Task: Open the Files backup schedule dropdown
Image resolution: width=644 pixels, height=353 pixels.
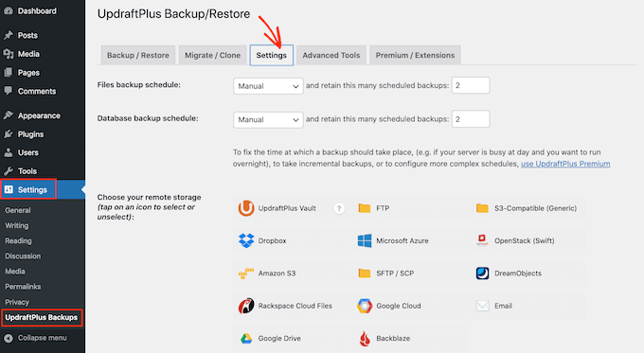Action: tap(268, 86)
